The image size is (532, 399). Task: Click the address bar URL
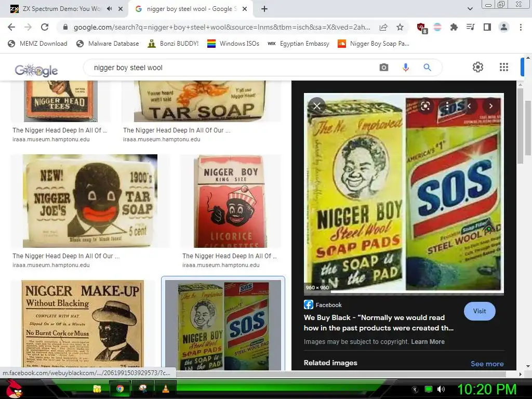tap(222, 27)
